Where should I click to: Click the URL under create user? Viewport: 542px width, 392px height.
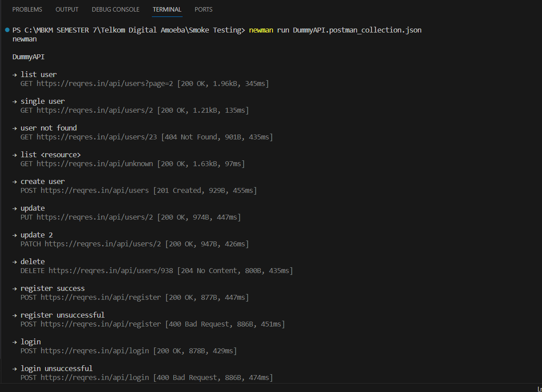94,190
